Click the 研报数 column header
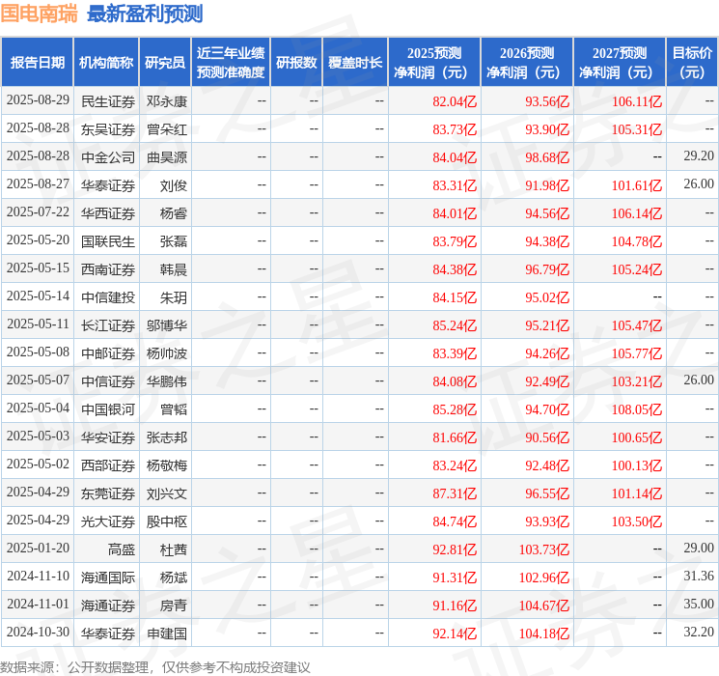The width and height of the screenshot is (719, 676). [296, 62]
